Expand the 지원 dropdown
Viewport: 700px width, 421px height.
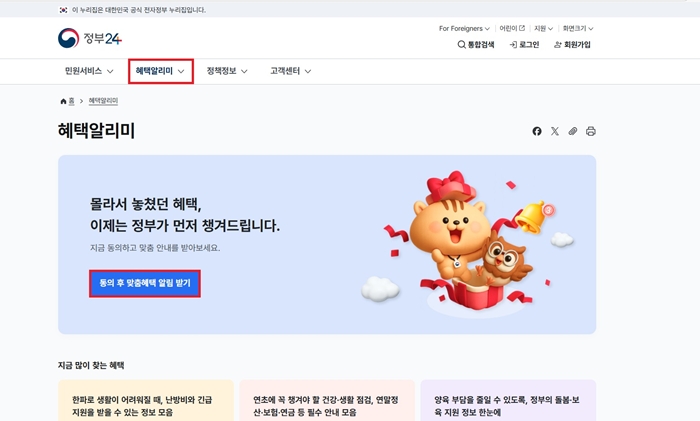coord(544,28)
